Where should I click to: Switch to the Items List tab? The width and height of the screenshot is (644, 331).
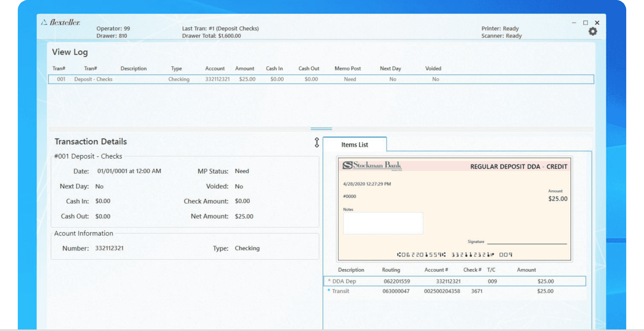355,145
